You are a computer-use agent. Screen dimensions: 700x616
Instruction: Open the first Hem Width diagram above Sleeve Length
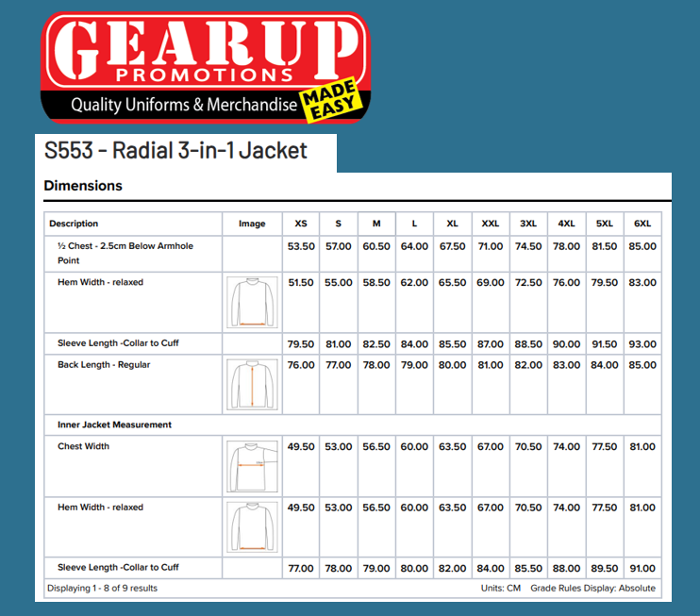coord(253,302)
